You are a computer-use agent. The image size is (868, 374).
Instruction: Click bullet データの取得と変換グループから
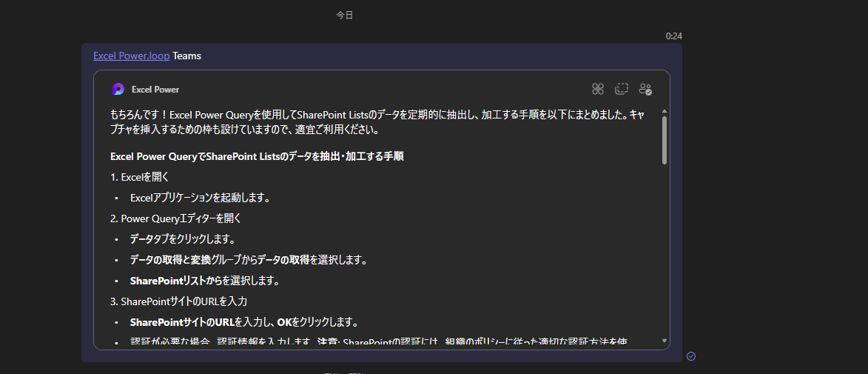click(x=249, y=260)
